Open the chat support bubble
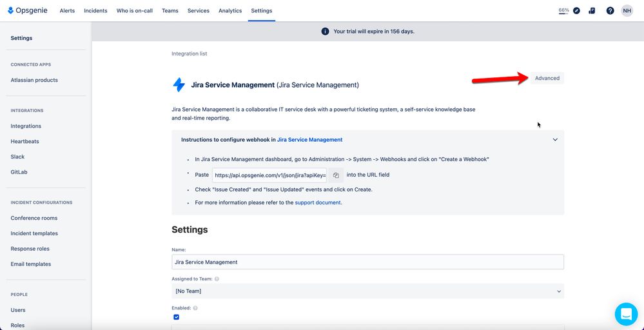Image resolution: width=644 pixels, height=330 pixels. (626, 314)
